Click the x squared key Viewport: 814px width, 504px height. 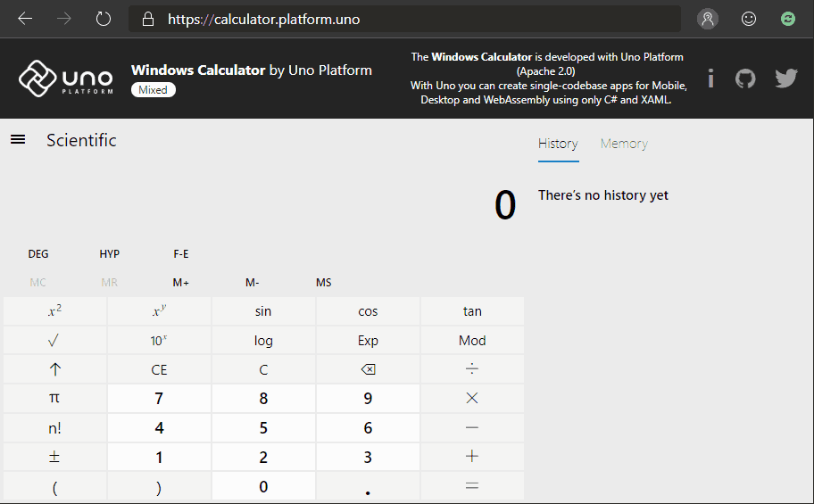point(54,311)
